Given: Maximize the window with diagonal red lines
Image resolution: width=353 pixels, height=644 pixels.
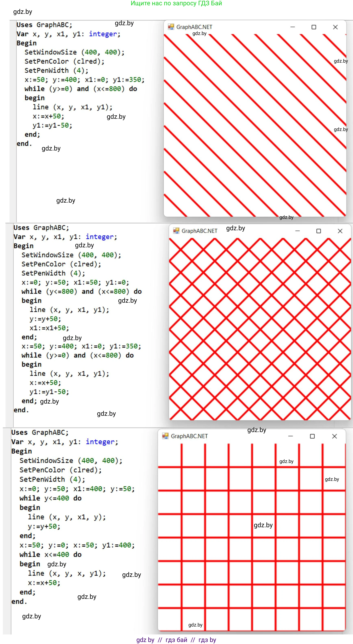Looking at the screenshot, I should 314,27.
